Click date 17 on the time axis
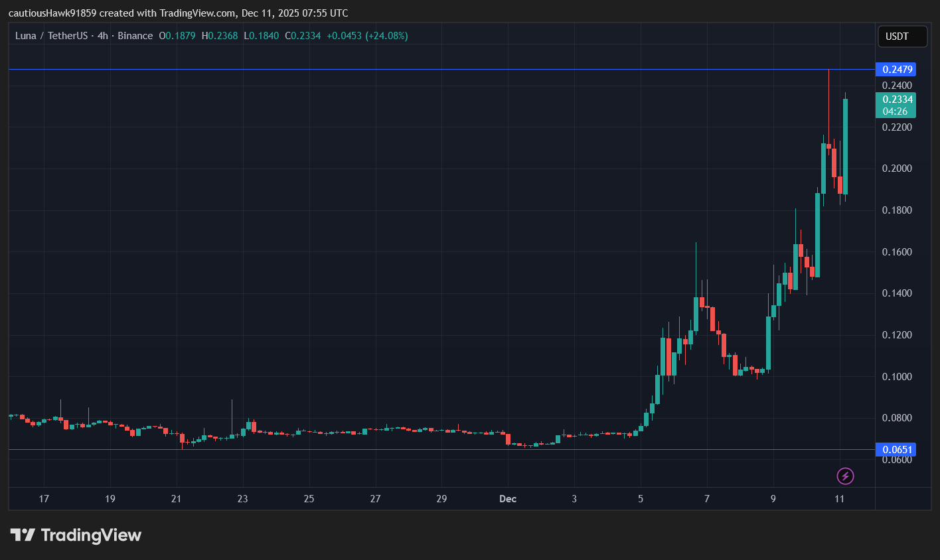 tap(44, 499)
